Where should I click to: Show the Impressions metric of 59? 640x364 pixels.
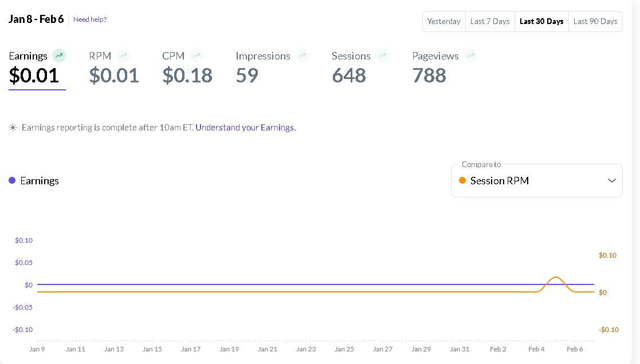[247, 75]
